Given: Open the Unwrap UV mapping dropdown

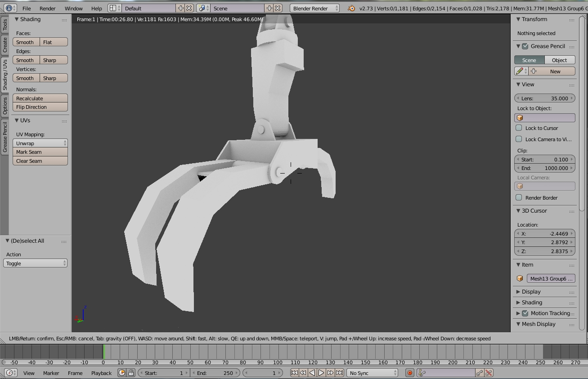Looking at the screenshot, I should click(x=40, y=143).
